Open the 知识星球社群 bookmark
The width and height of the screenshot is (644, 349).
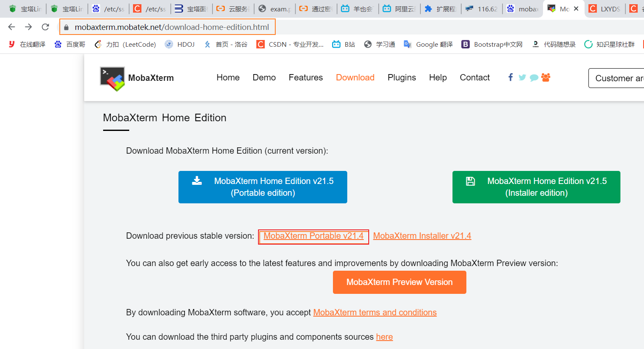coord(609,44)
